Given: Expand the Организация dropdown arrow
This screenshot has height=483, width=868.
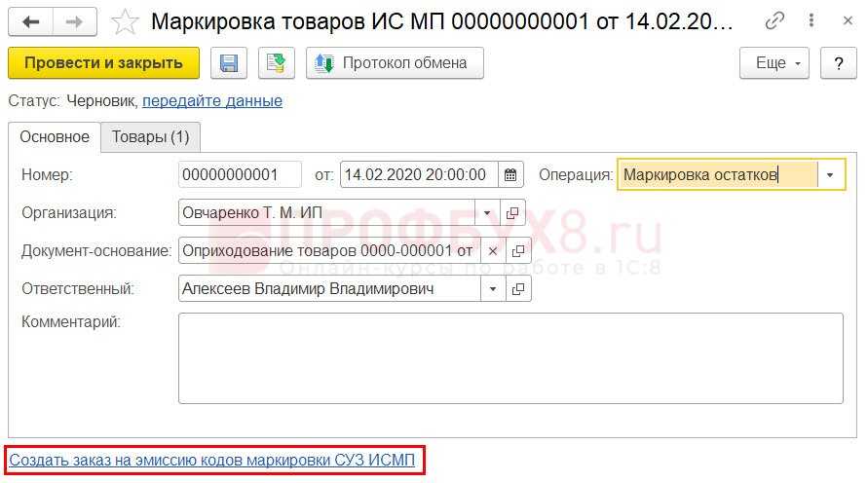Looking at the screenshot, I should pyautogui.click(x=487, y=213).
